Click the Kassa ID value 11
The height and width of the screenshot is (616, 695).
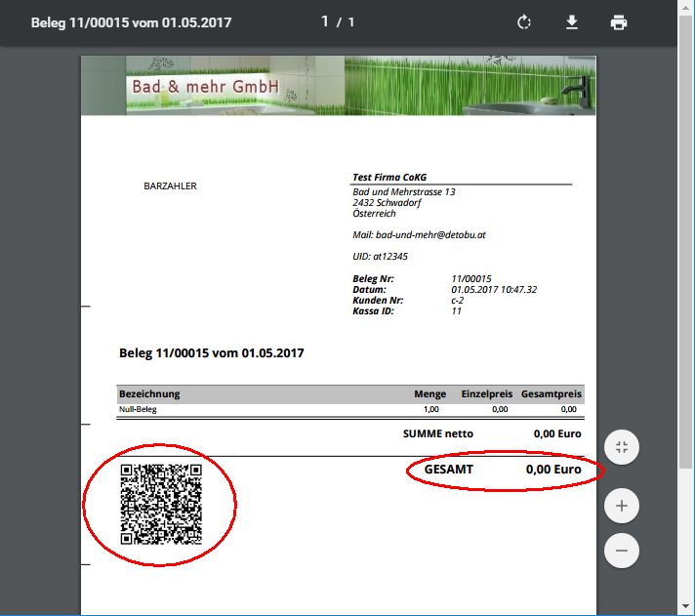point(456,310)
